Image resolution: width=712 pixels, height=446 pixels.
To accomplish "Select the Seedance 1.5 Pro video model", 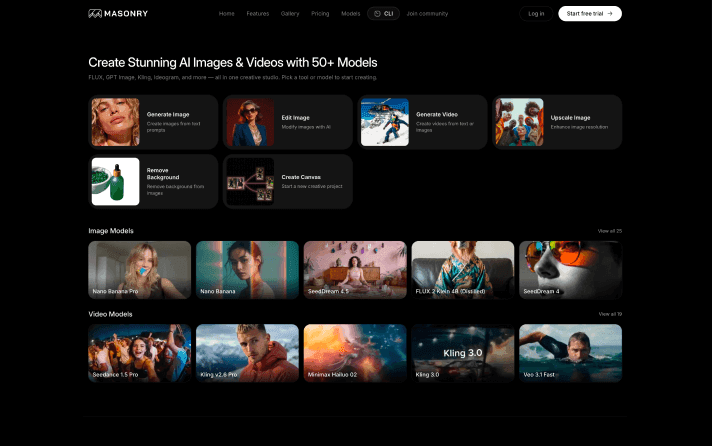I will tap(139, 353).
